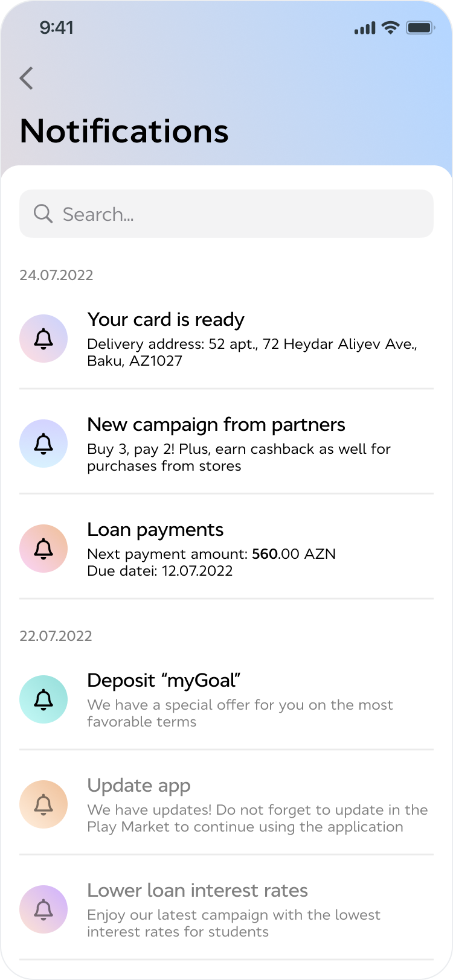Click the 22.07.2022 date header
Viewport: 453px width, 980px height.
[x=56, y=636]
